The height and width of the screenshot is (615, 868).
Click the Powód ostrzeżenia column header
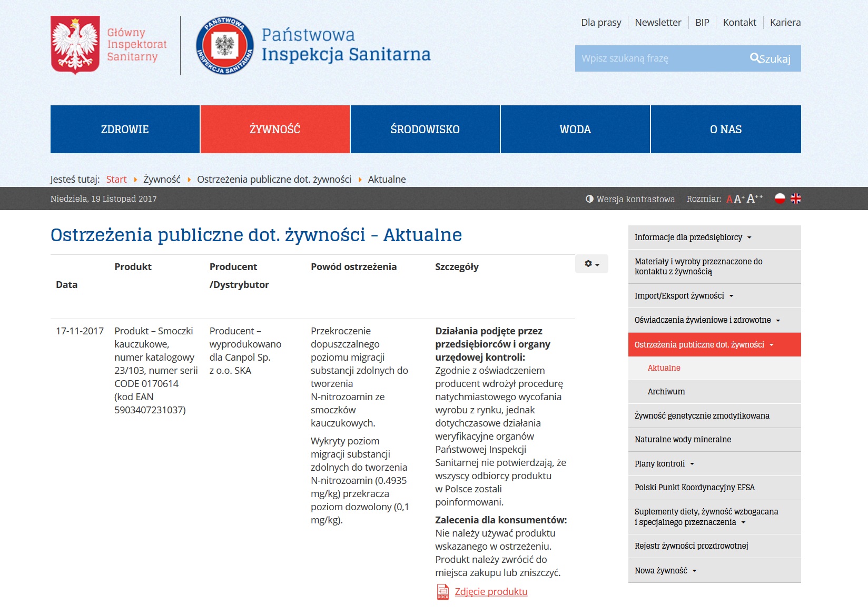(x=353, y=267)
